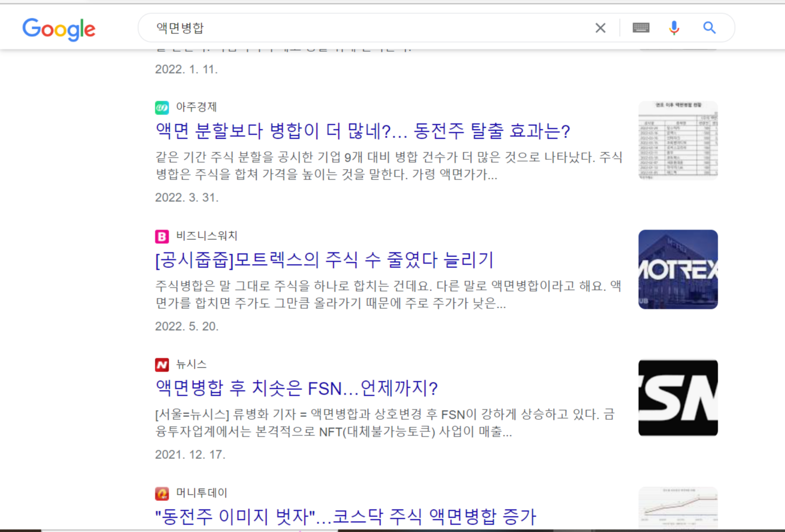Click the 머니투데이 site favicon
Image resolution: width=785 pixels, height=532 pixels.
tap(162, 493)
